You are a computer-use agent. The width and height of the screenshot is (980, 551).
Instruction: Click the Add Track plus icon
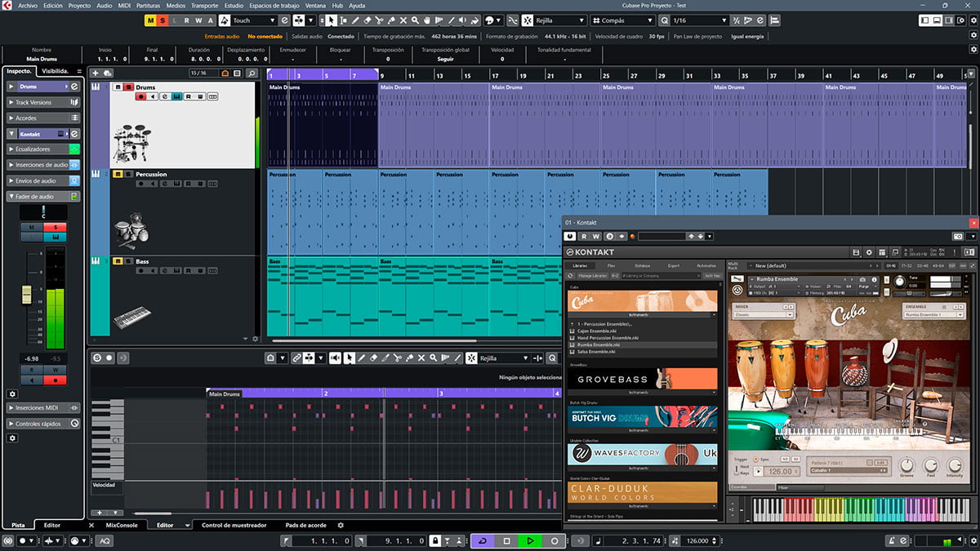pos(96,73)
